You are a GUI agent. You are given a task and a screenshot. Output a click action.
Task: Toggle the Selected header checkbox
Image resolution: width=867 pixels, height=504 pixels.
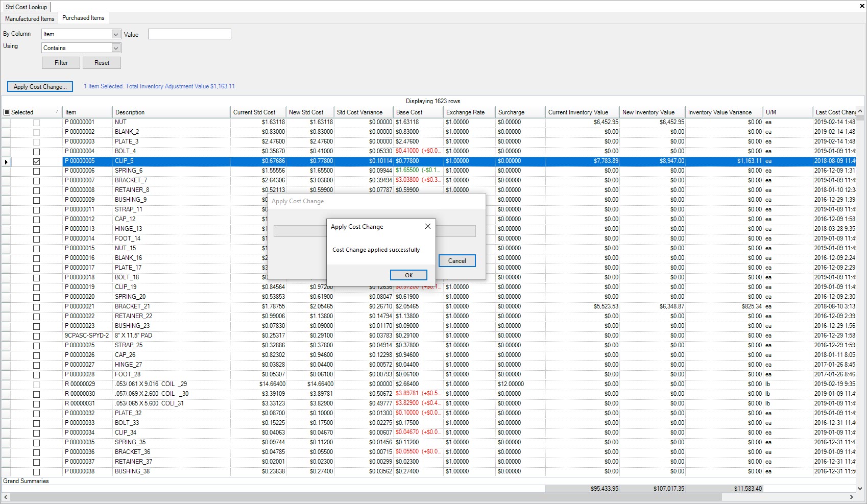(x=7, y=112)
